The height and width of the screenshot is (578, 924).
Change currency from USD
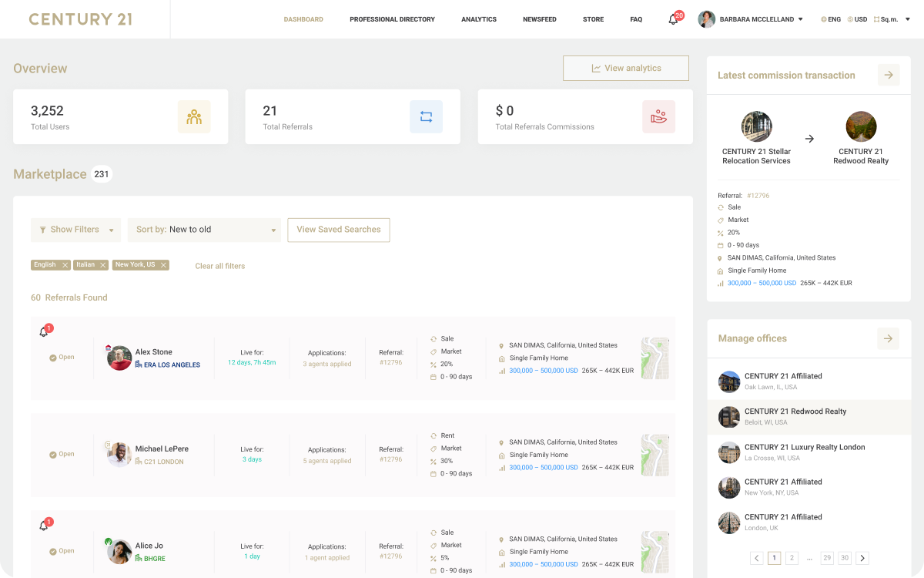pos(857,19)
